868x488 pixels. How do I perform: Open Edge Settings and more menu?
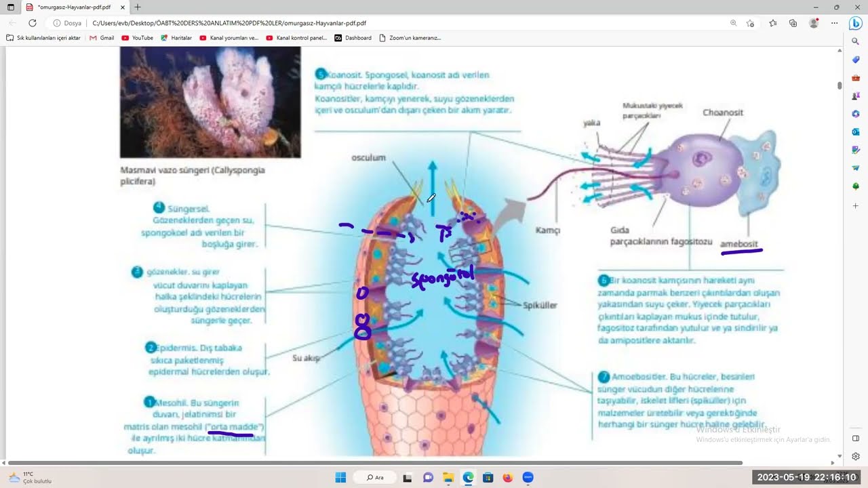coord(834,22)
